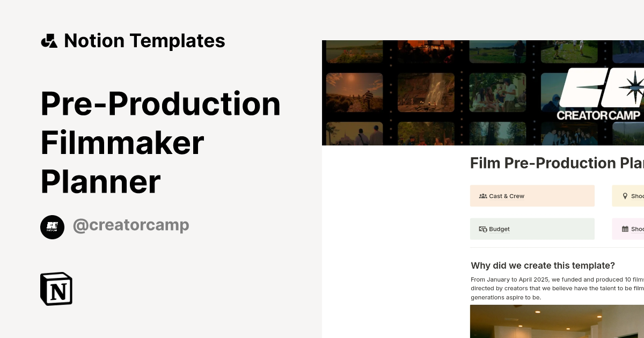Click the @creatorcamp avatar icon
Image resolution: width=644 pixels, height=338 pixels.
[52, 227]
